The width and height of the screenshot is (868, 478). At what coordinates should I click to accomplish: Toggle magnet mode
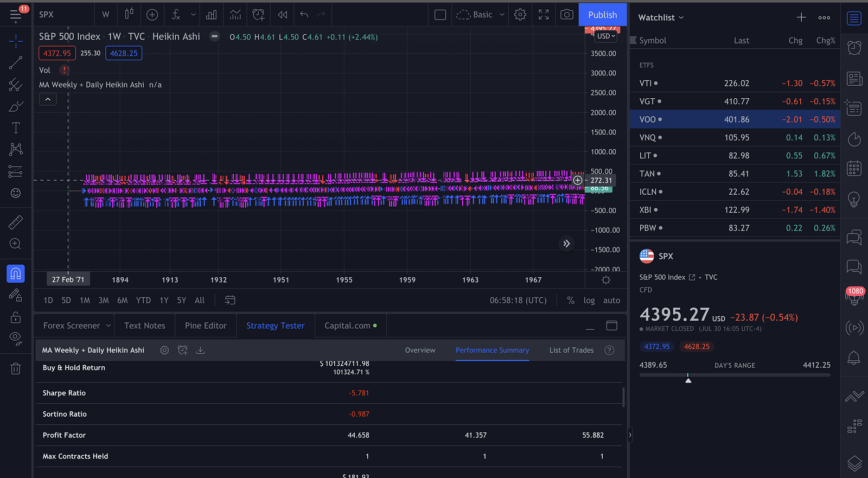pyautogui.click(x=16, y=273)
